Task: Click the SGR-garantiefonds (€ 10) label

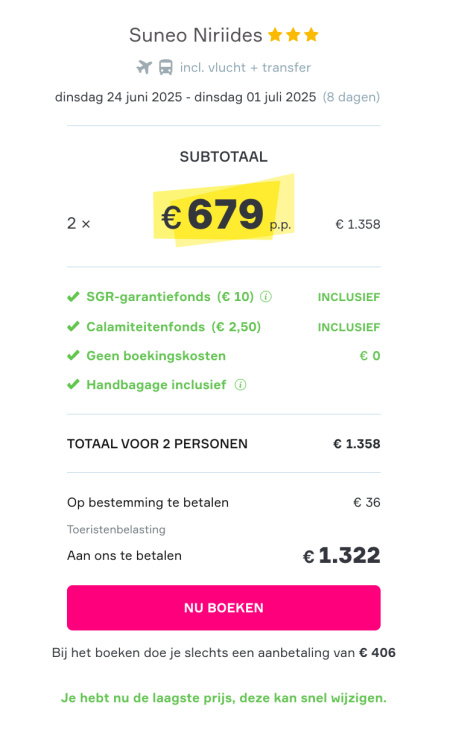Action: [x=170, y=297]
